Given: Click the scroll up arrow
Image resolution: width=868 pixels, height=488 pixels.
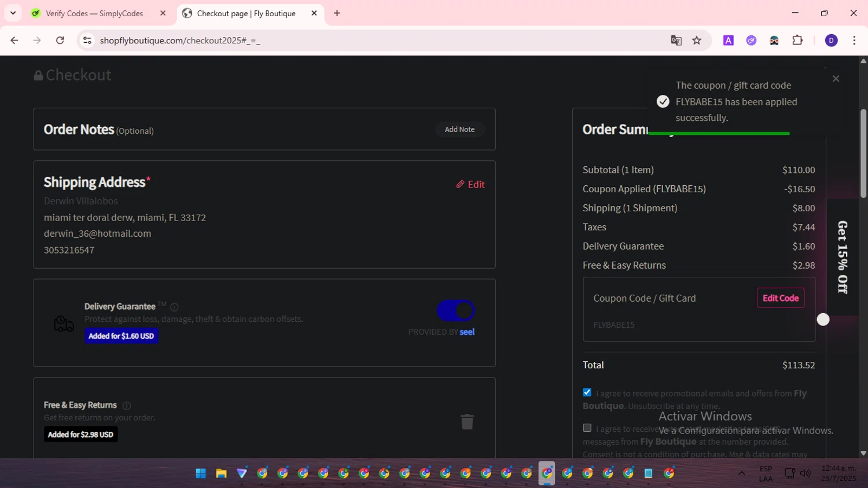Looking at the screenshot, I should pyautogui.click(x=863, y=61).
